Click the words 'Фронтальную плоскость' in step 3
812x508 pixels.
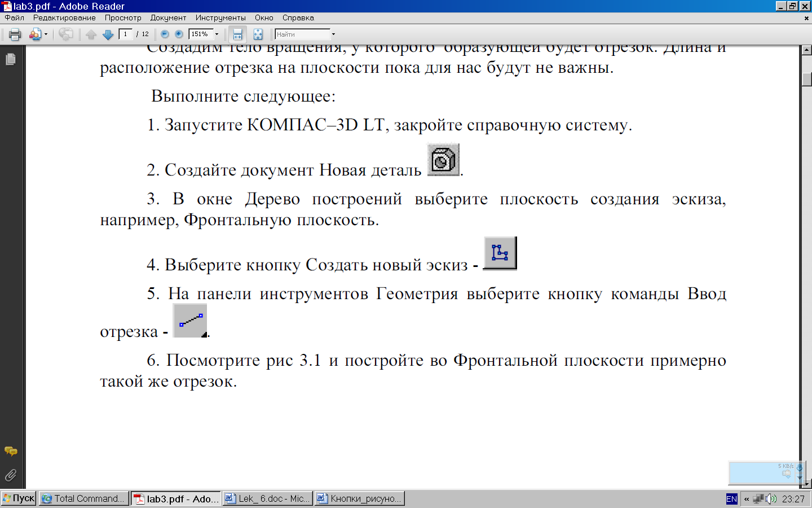281,220
